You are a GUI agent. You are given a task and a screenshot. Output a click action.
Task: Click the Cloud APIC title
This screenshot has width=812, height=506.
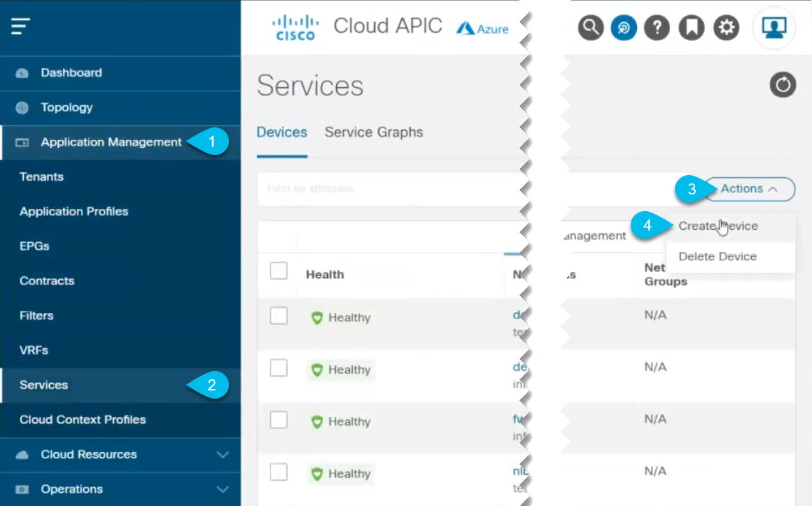click(x=387, y=26)
